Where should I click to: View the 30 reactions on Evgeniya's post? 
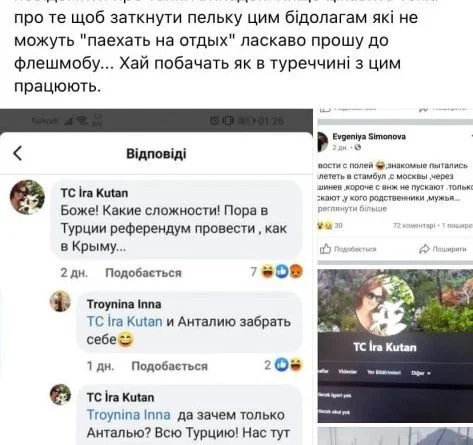coord(330,226)
